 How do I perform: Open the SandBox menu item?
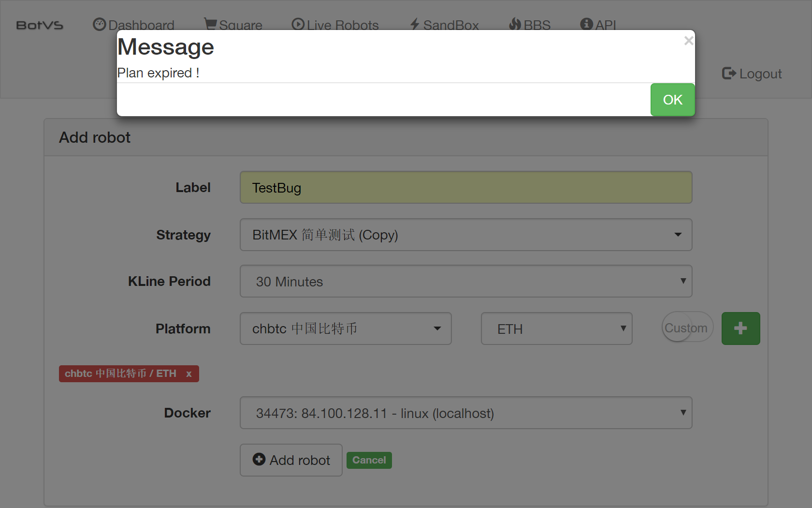coord(444,25)
